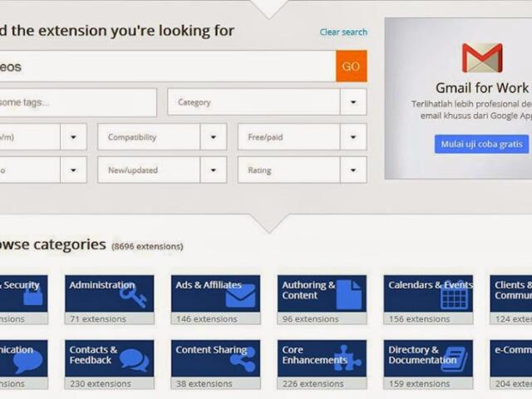532x399 pixels.
Task: Click the Gmail envelope logo
Action: click(482, 57)
